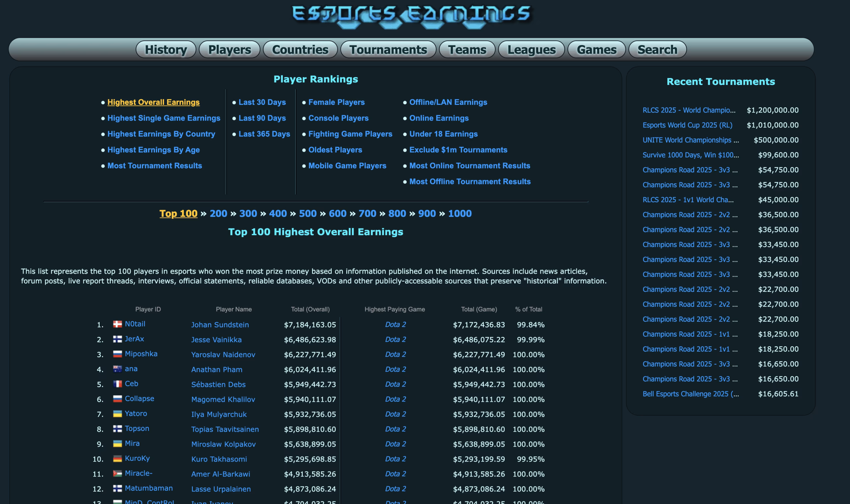Screen dimensions: 850x504
Task: Open the History menu
Action: (x=166, y=49)
